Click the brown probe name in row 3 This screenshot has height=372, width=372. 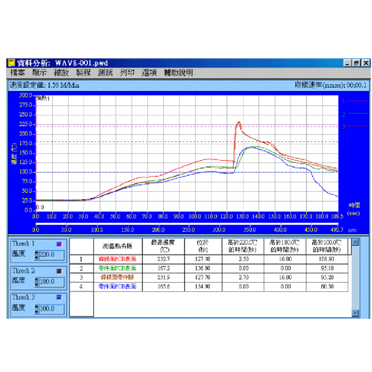point(117,277)
